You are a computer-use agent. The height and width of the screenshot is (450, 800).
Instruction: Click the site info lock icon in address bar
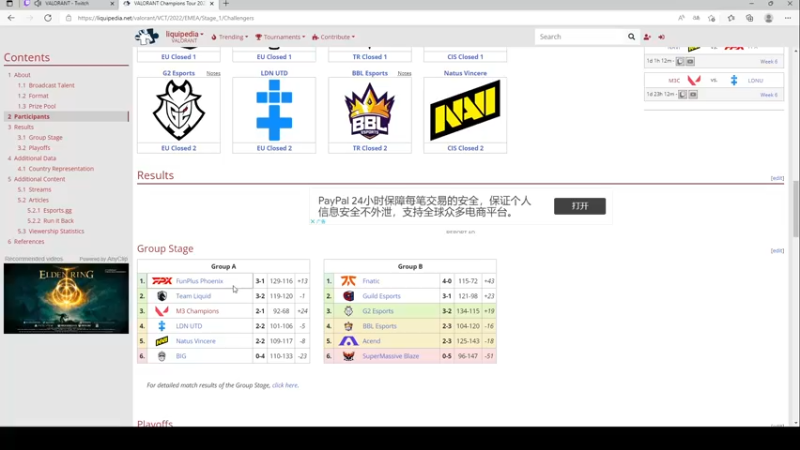[x=69, y=18]
